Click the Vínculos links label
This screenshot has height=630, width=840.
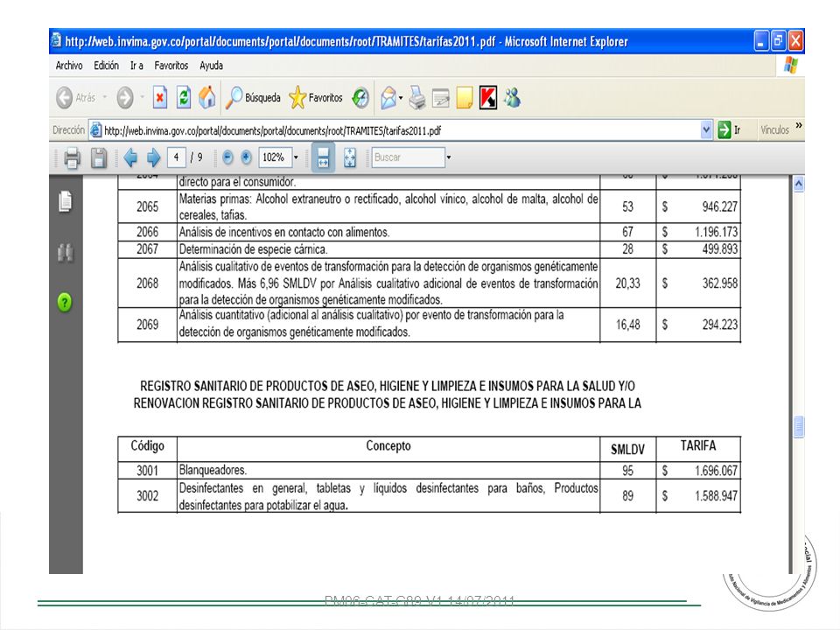point(774,129)
